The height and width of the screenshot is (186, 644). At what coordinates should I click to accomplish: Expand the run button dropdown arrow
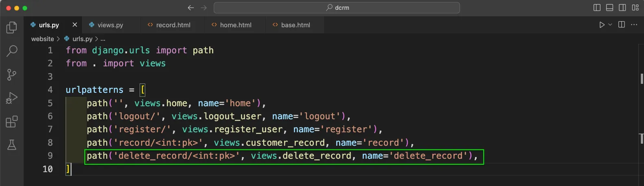610,25
